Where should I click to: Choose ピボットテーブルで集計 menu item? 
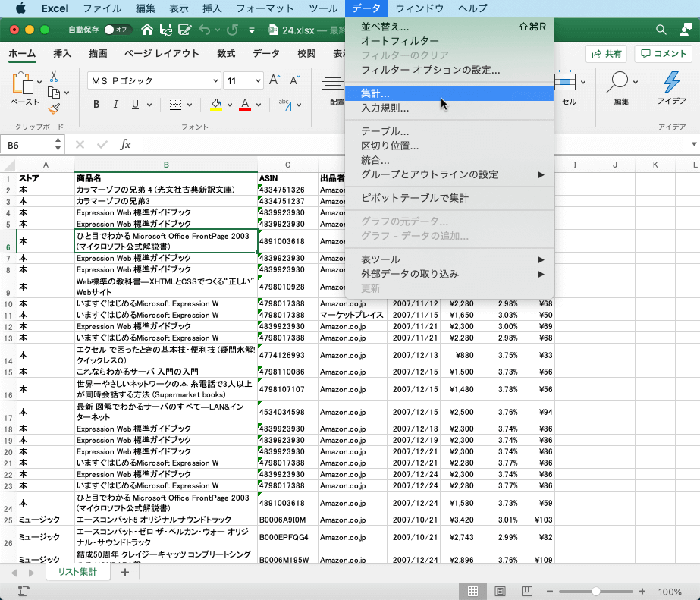[x=449, y=198]
